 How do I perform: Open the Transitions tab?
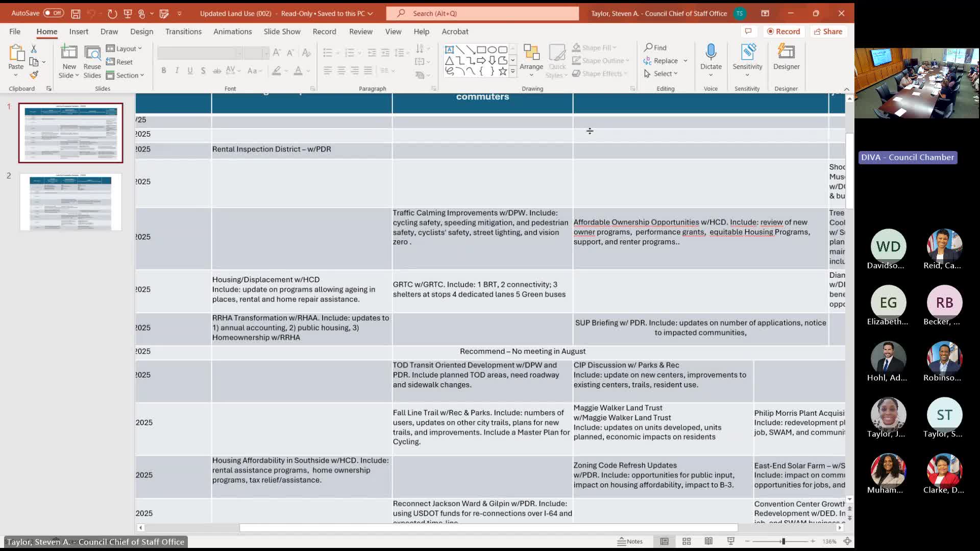click(x=183, y=32)
